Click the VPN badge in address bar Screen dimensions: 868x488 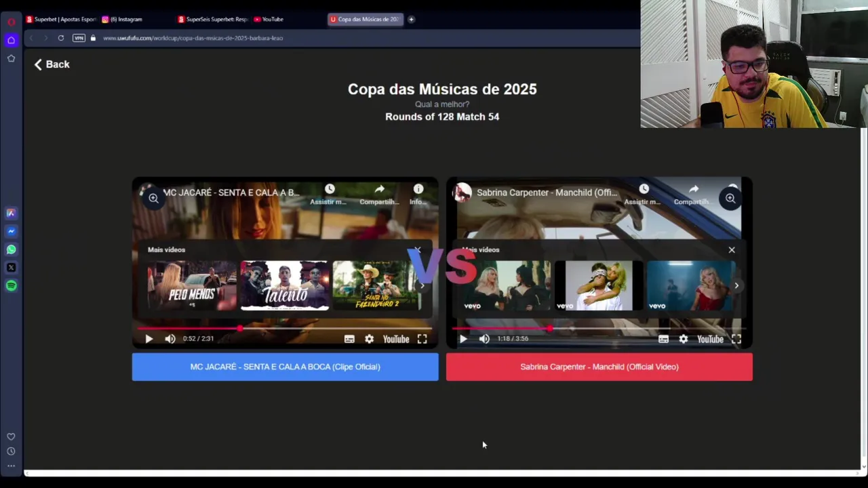click(x=79, y=38)
